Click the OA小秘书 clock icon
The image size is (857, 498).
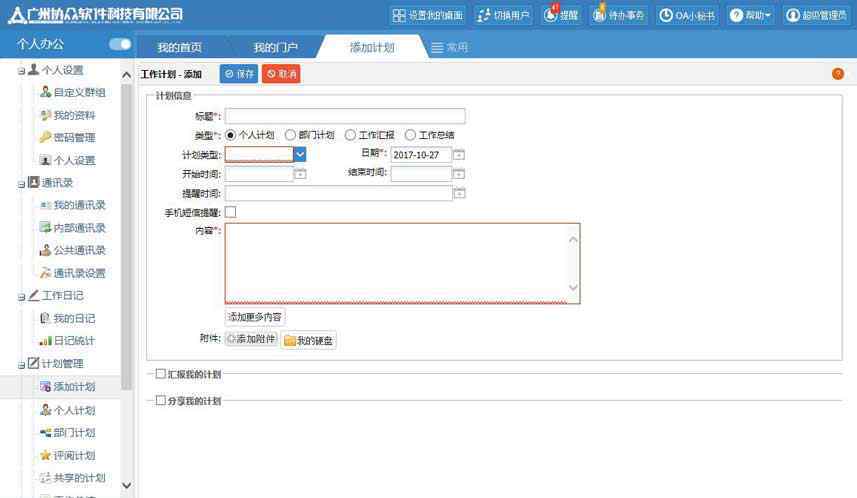666,15
